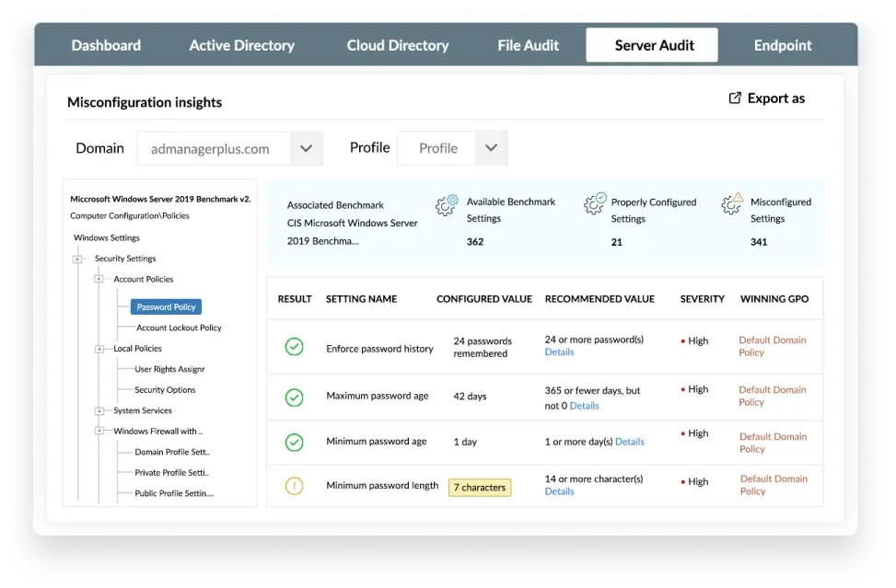Viewport: 896px width, 588px height.
Task: Collapse the Account Policies tree node
Action: [99, 279]
